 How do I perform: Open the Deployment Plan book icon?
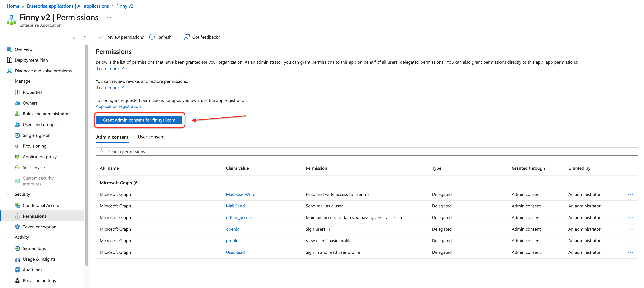9,60
